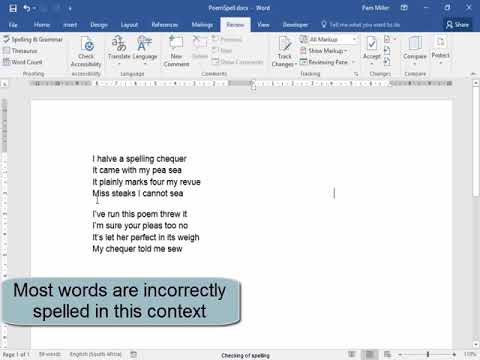Click the Reject change icon
This screenshot has height=360, width=480.
pos(387,39)
